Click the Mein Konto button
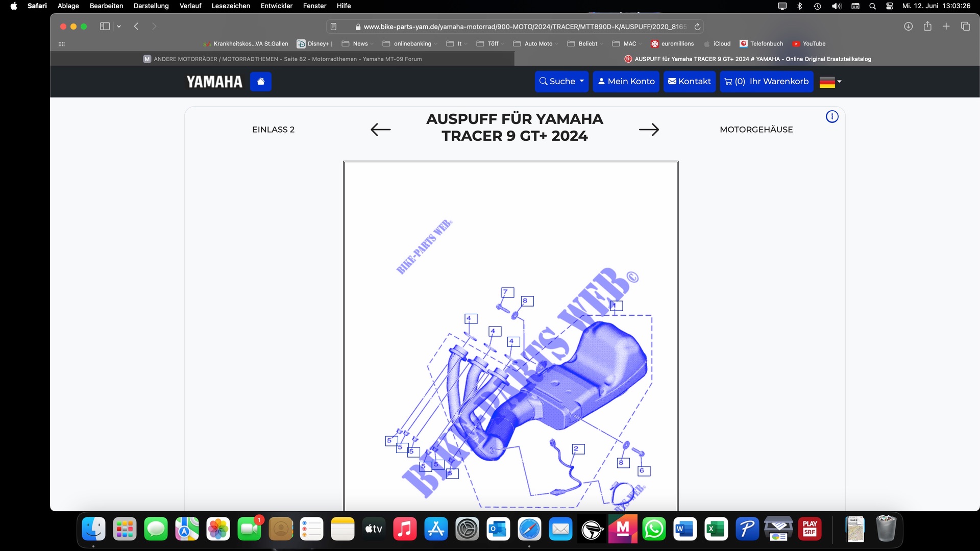 [x=626, y=82]
